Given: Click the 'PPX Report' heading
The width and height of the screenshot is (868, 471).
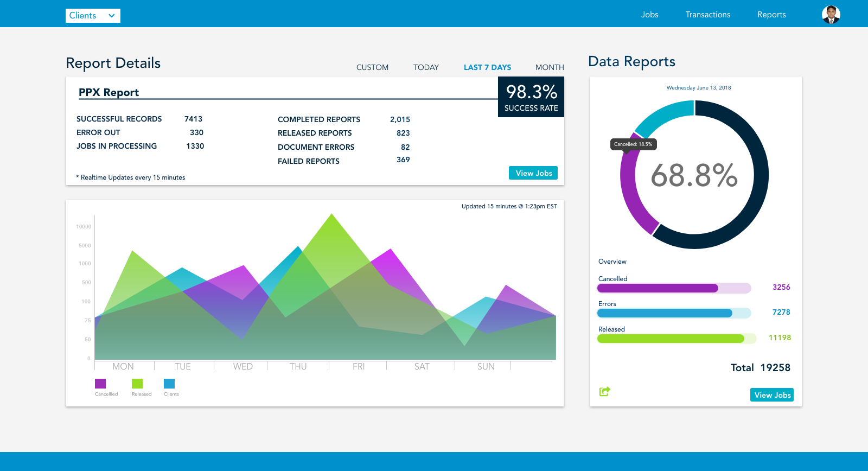Looking at the screenshot, I should click(x=108, y=92).
